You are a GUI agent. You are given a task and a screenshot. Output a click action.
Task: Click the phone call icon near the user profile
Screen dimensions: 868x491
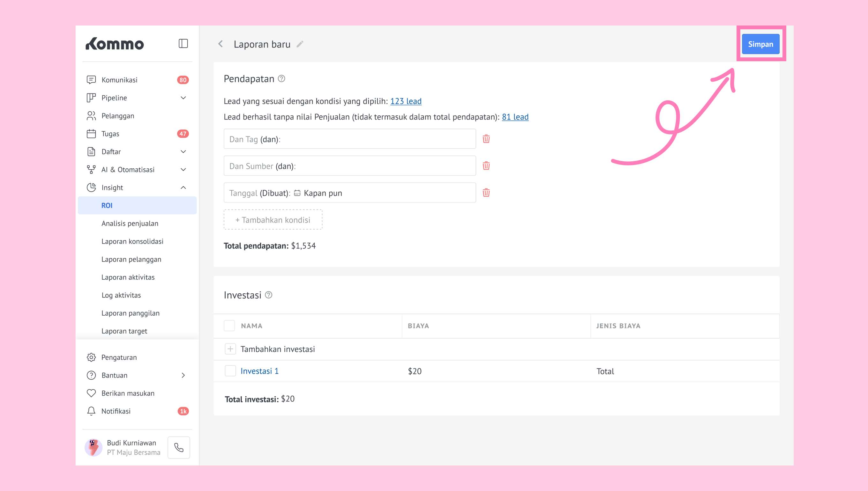point(179,448)
